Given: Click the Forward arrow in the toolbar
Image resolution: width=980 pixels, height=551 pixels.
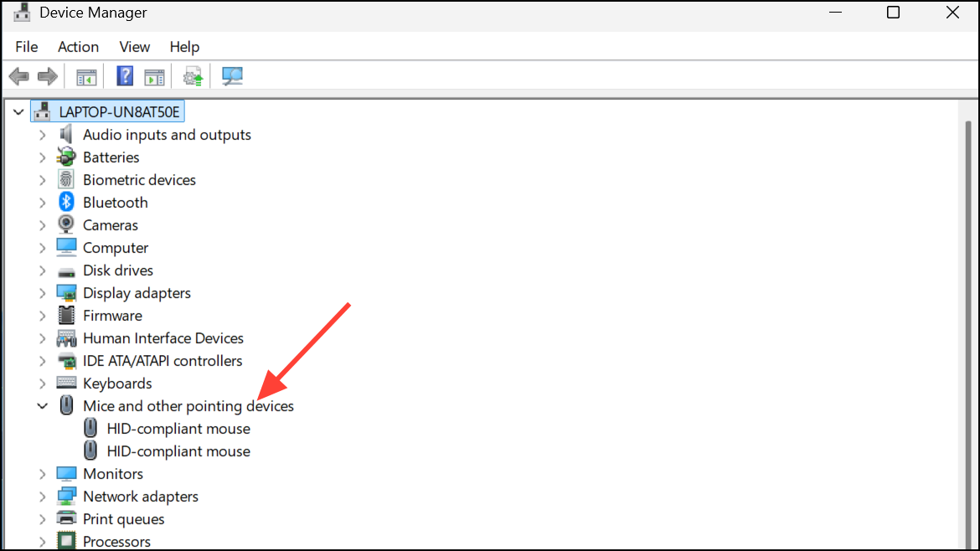Looking at the screenshot, I should [x=48, y=77].
